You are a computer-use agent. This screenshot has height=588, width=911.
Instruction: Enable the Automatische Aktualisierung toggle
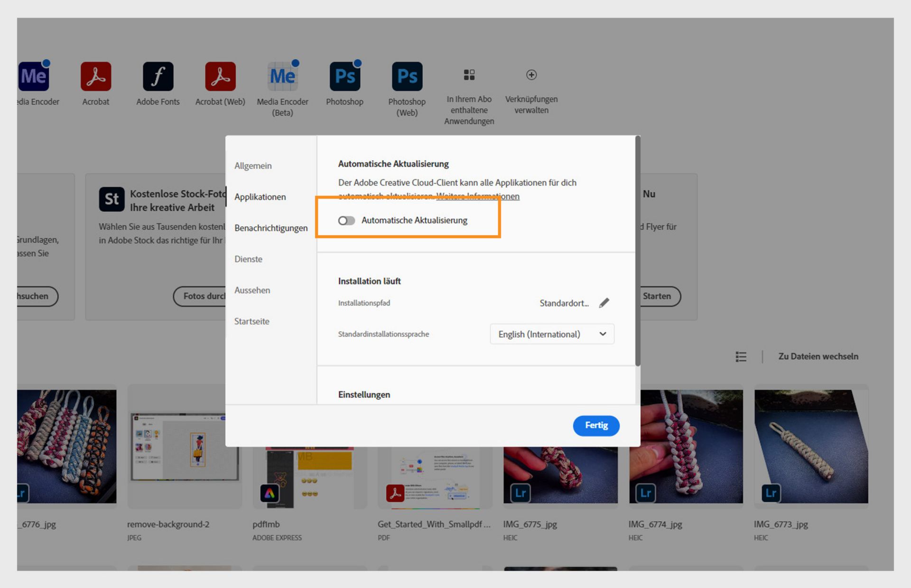pos(346,220)
